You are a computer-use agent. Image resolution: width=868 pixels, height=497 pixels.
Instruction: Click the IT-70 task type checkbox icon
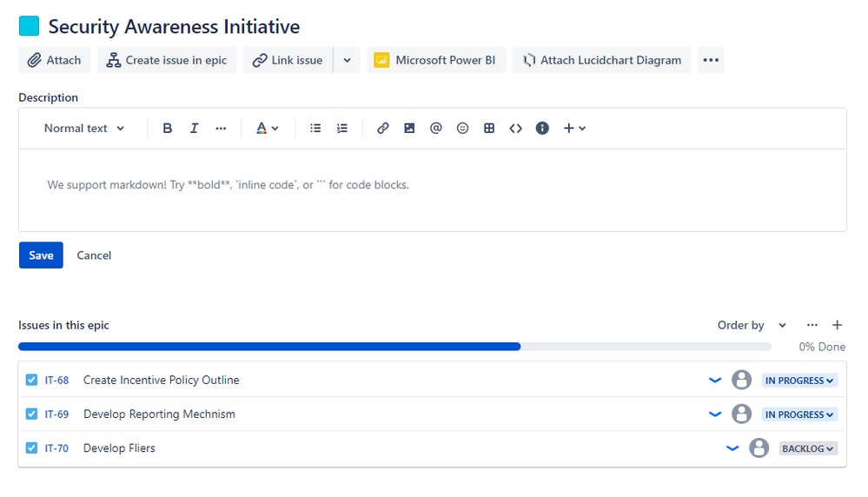[31, 447]
